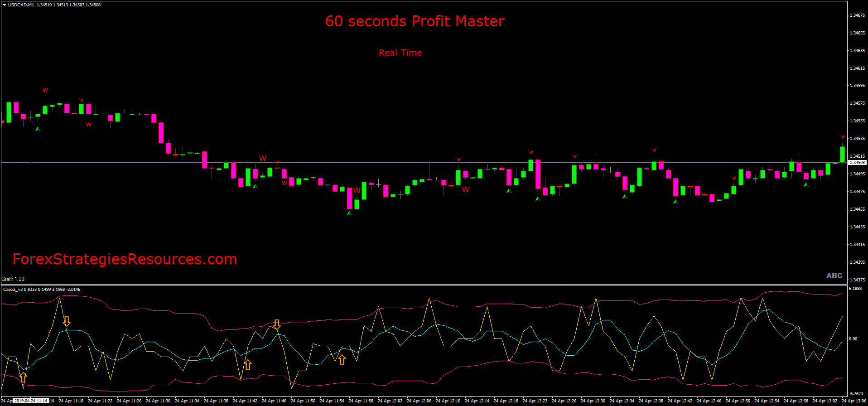Click price level 1.34635 on the scale

coord(858,51)
